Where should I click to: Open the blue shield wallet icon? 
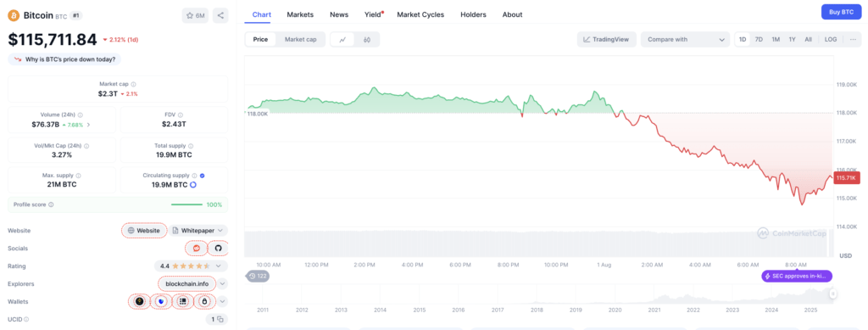[161, 301]
